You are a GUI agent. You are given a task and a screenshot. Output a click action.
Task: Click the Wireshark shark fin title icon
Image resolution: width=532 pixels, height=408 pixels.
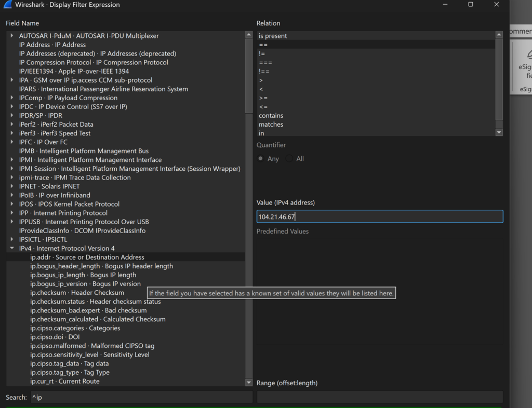8,5
